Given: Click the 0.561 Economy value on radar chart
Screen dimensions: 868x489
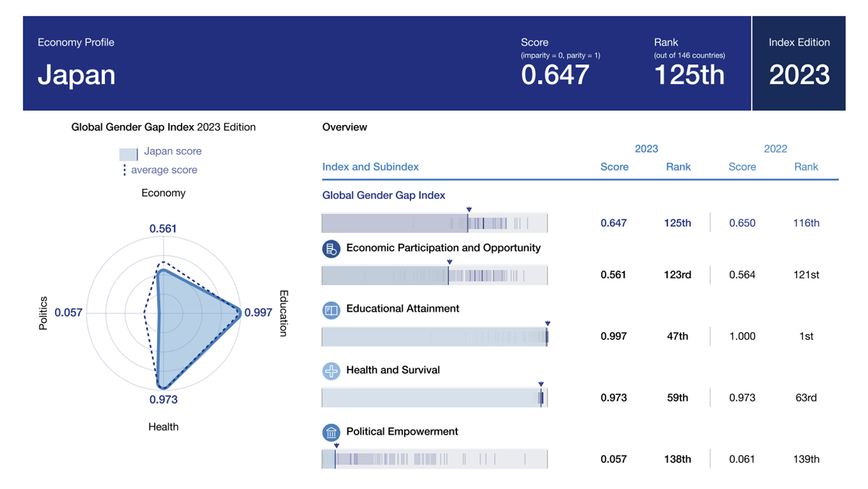Looking at the screenshot, I should pos(163,229).
